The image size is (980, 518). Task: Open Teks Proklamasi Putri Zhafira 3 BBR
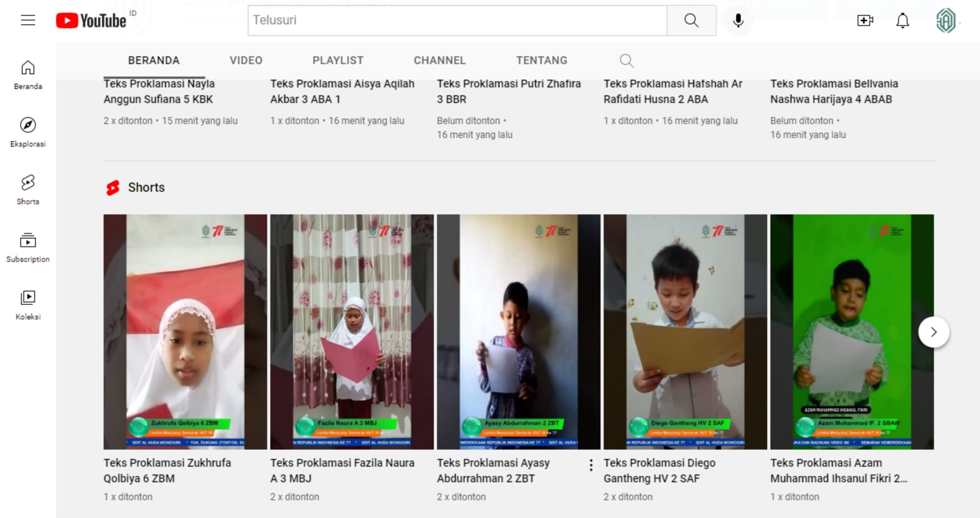(508, 91)
